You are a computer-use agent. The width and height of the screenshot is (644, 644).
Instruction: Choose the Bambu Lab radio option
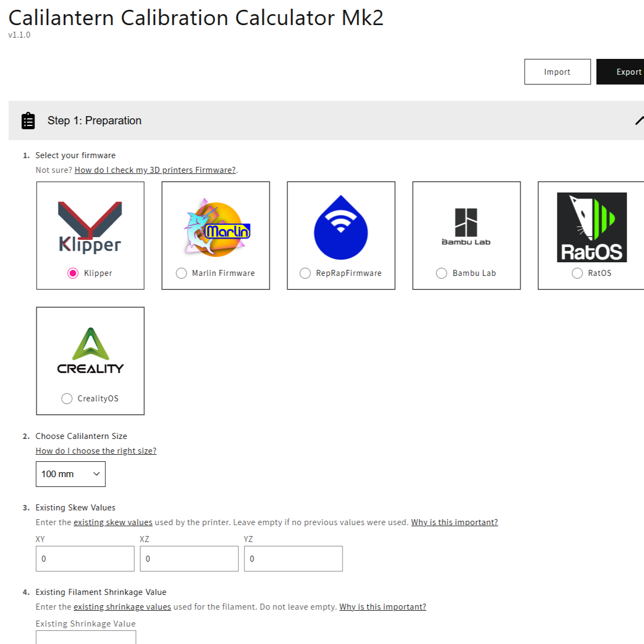(442, 273)
